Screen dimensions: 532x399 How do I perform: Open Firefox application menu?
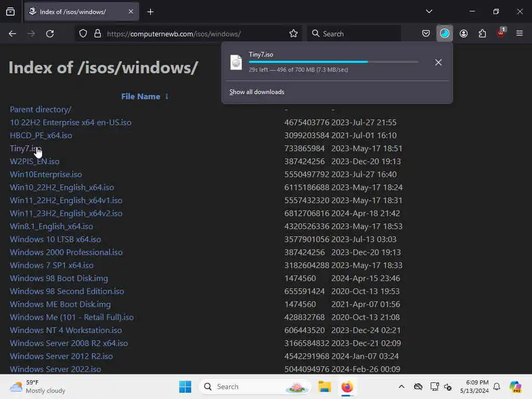pyautogui.click(x=520, y=34)
